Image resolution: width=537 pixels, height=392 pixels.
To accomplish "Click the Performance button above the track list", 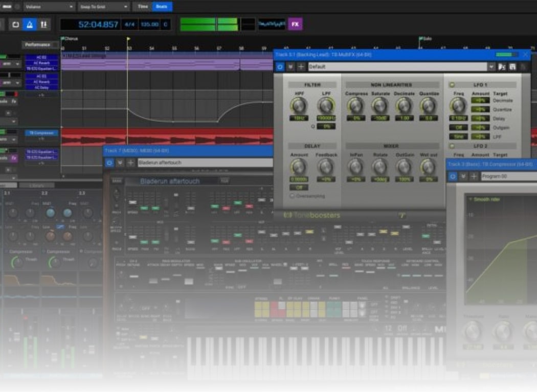I will coord(40,45).
